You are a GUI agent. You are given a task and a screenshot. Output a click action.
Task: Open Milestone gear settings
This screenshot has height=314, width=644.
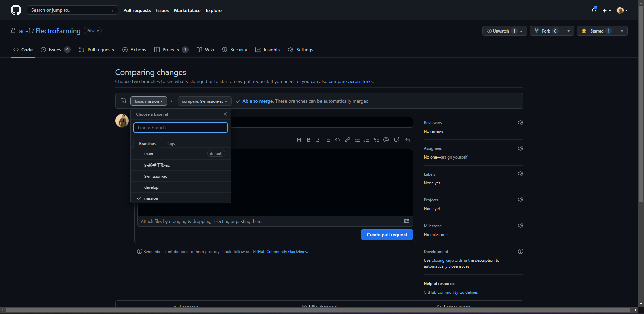521,225
